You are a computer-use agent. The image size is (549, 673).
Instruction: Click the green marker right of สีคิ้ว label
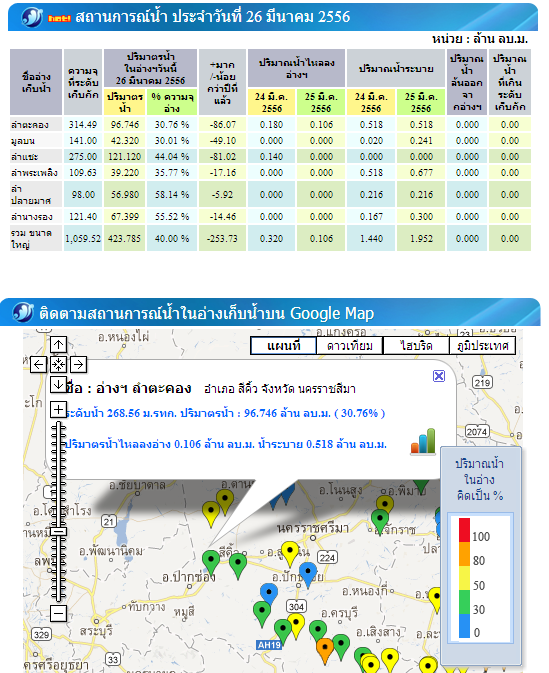pyautogui.click(x=238, y=565)
